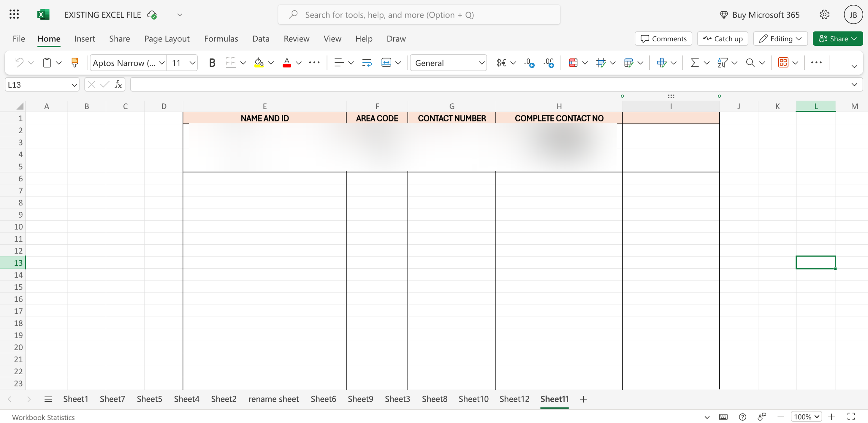Toggle Bold formatting
The image size is (868, 423).
(x=212, y=63)
